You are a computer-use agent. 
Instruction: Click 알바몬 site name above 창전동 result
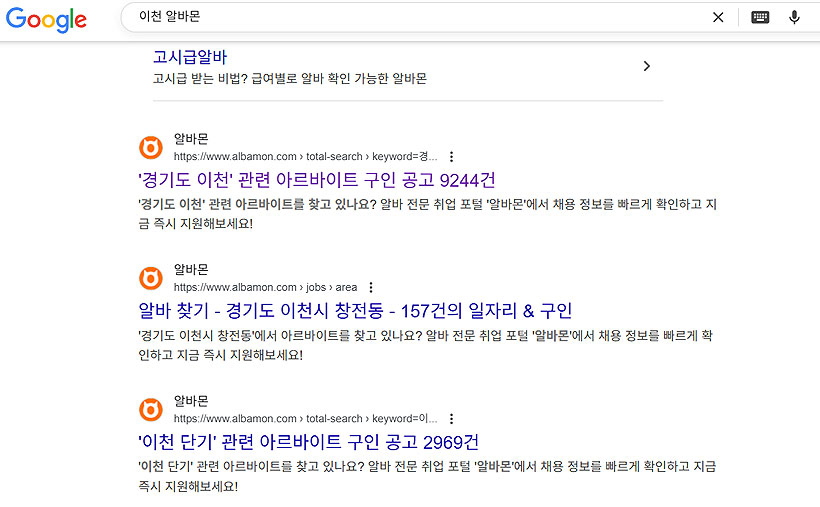tap(191, 269)
